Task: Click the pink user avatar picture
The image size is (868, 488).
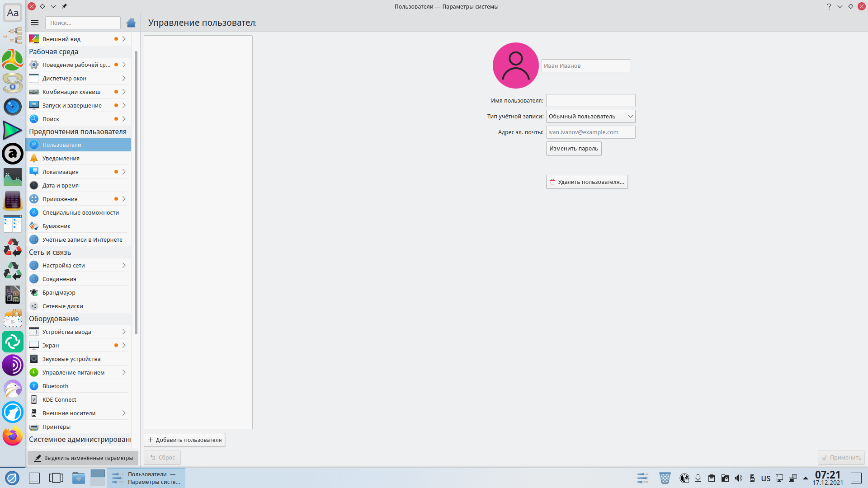Action: [x=515, y=66]
